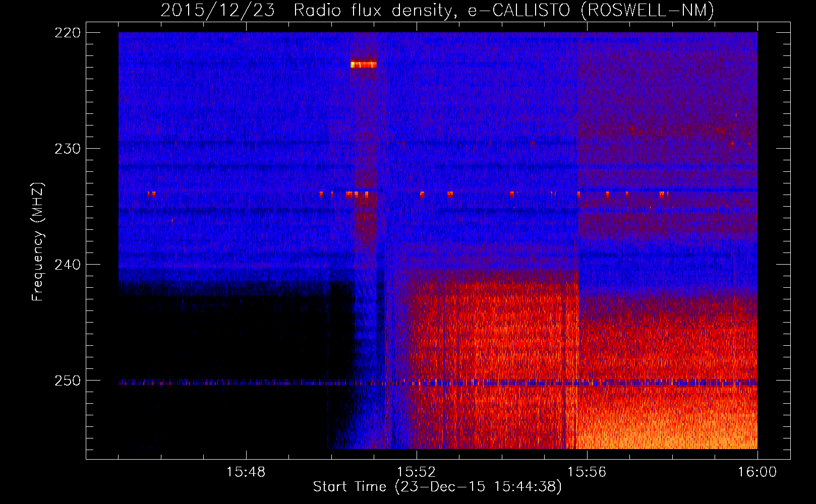Click the 15:52 time tick label
Viewport: 816px width, 504px height.
(416, 472)
